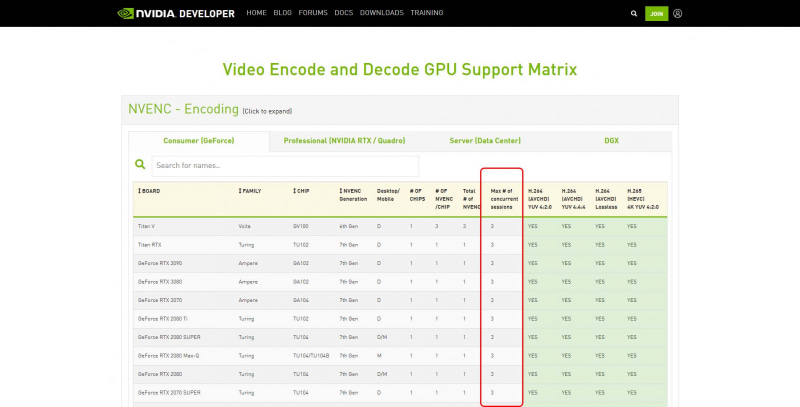The image size is (800, 407).
Task: Select the 'GeForce RTX 3090' row name
Action: (160, 263)
